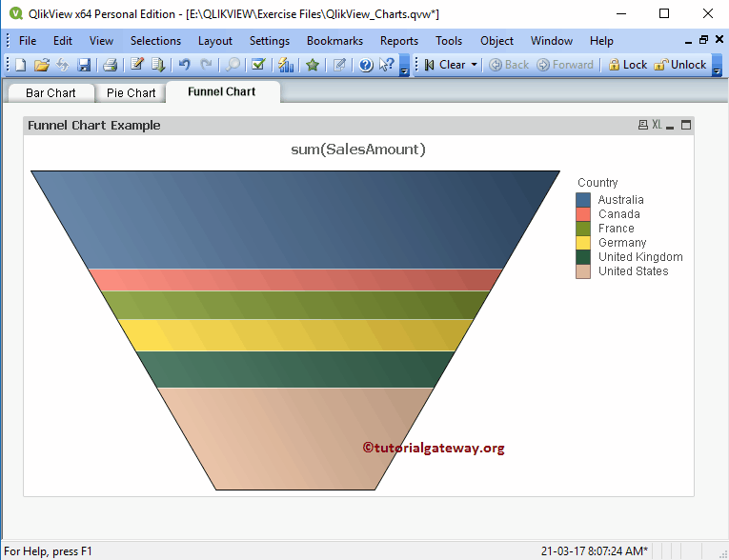
Task: Create a new document with New icon
Action: pyautogui.click(x=20, y=65)
